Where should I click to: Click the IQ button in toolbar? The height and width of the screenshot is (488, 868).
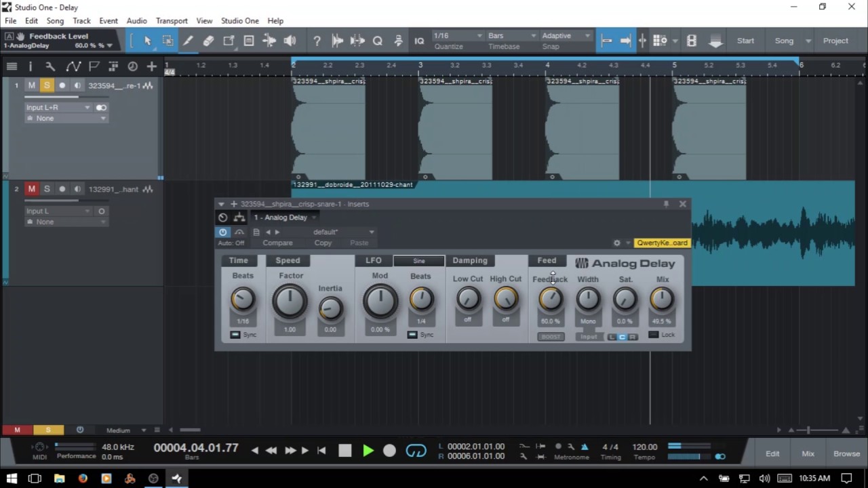click(x=419, y=41)
